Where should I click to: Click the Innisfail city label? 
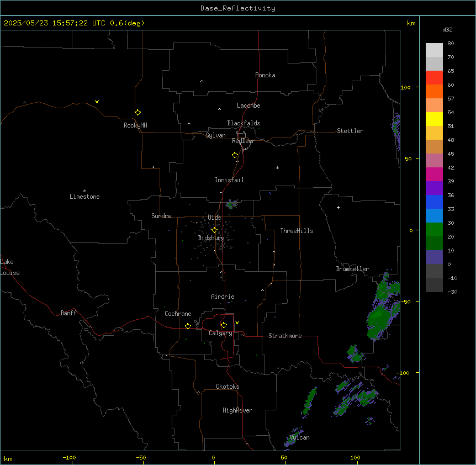229,180
